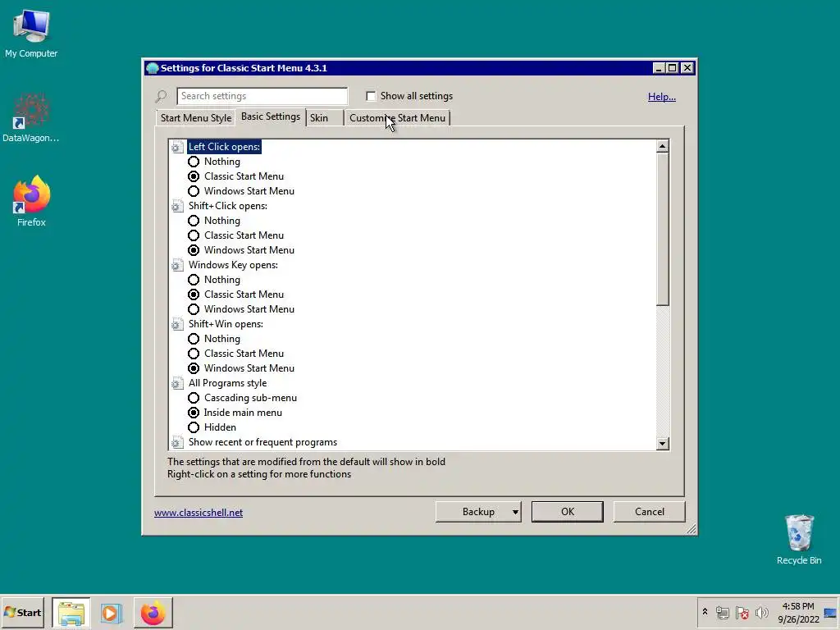
Task: Click the gear icon next to Shift+Win opens
Action: pos(177,324)
